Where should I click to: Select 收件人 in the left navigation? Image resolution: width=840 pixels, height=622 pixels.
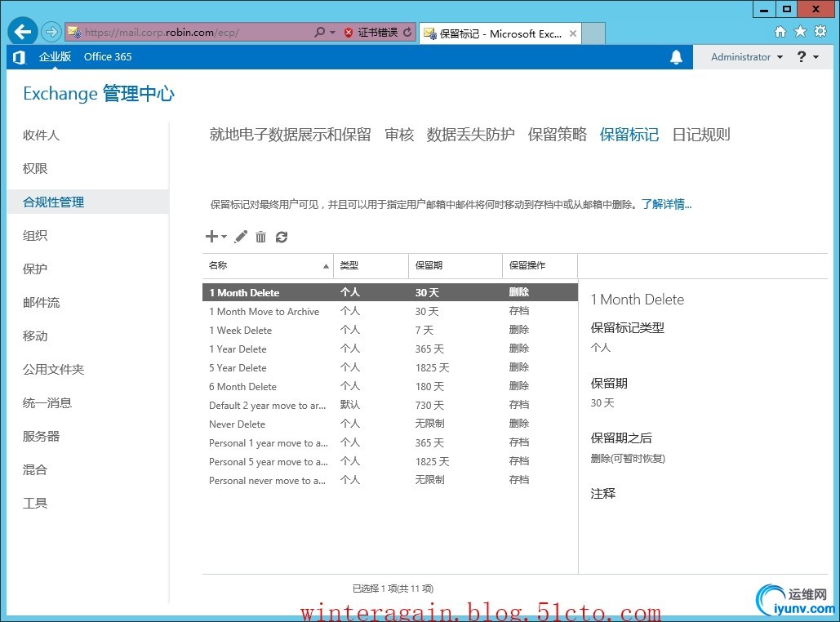click(41, 135)
